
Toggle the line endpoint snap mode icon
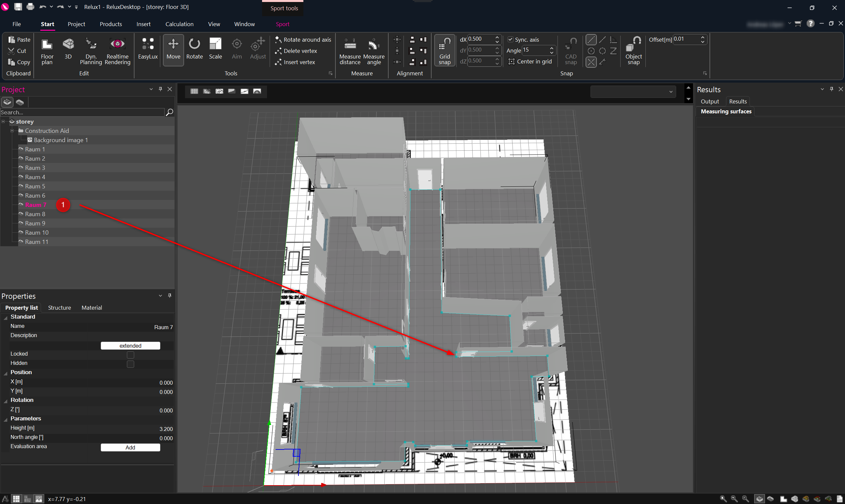(591, 40)
